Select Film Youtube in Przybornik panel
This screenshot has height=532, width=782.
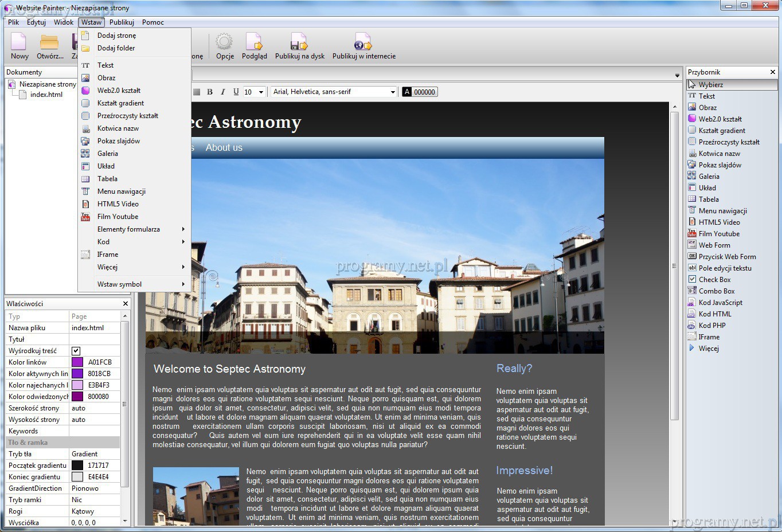pos(718,234)
